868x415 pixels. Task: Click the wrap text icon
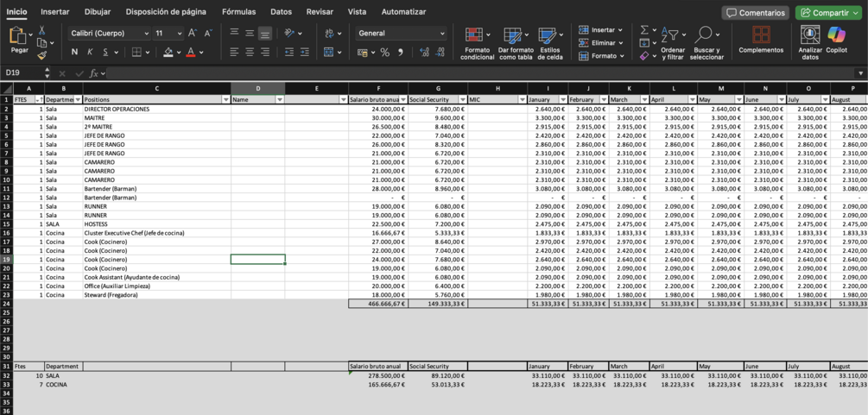point(329,33)
